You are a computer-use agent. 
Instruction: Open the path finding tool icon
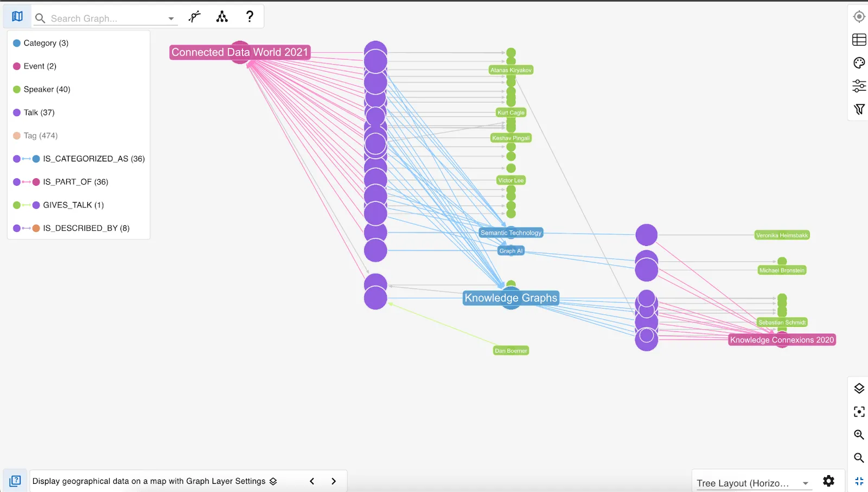coord(194,17)
